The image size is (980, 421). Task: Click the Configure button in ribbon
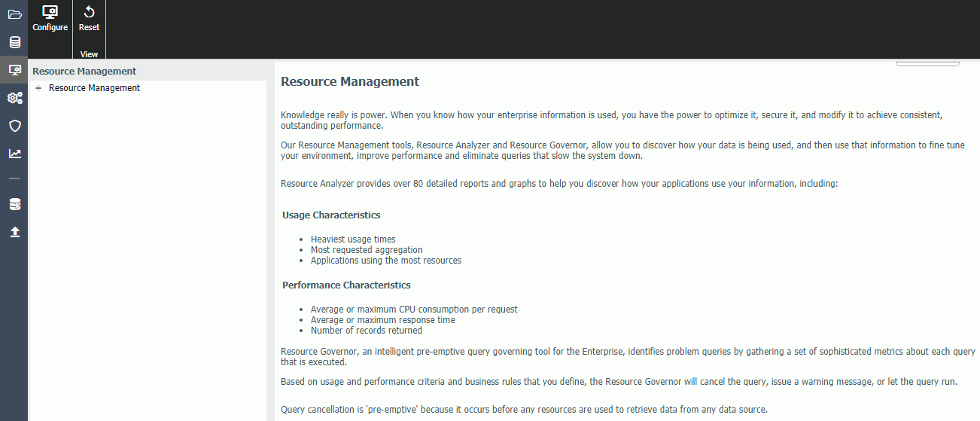point(50,18)
